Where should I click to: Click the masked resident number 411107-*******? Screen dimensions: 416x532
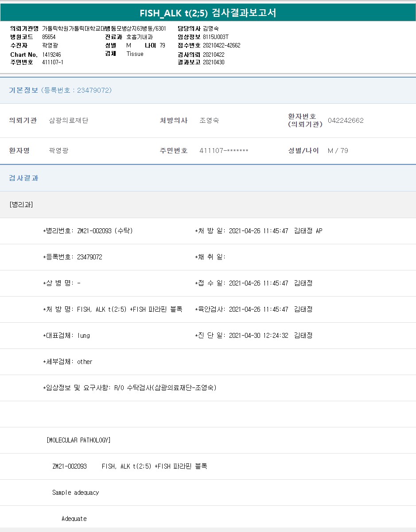click(224, 150)
